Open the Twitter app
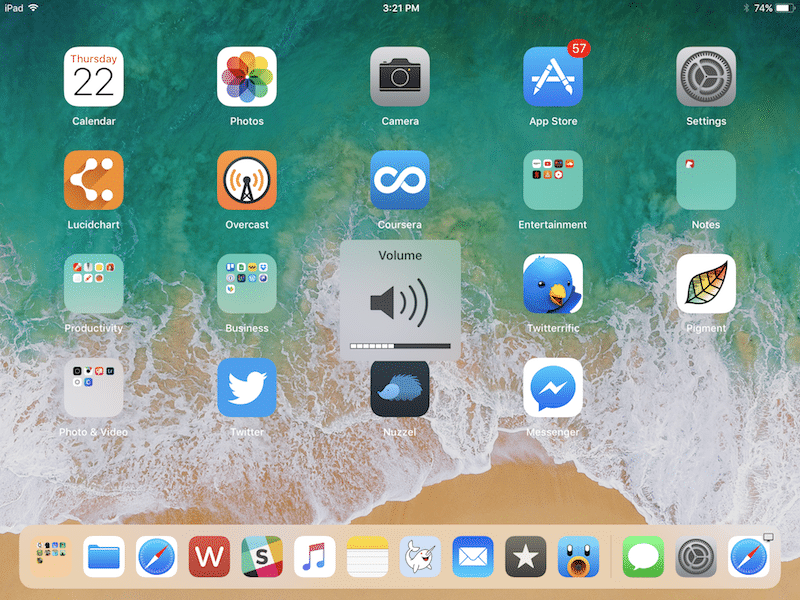This screenshot has width=800, height=600. (247, 388)
